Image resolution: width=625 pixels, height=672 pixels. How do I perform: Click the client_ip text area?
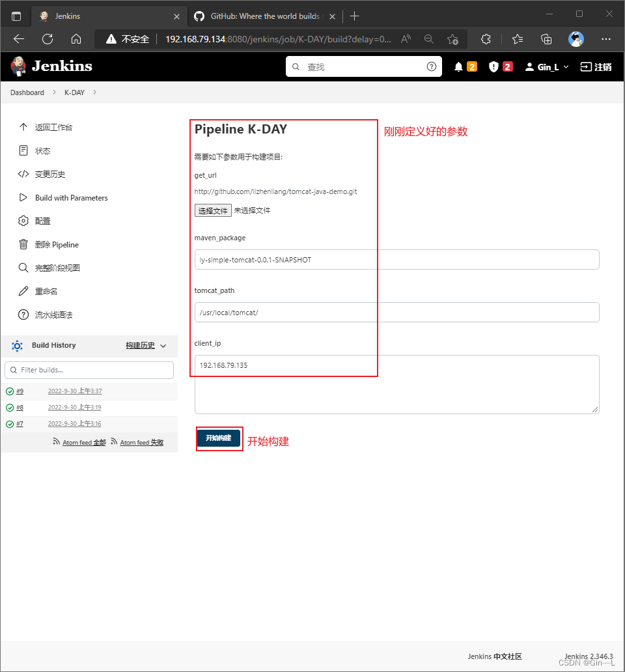396,384
